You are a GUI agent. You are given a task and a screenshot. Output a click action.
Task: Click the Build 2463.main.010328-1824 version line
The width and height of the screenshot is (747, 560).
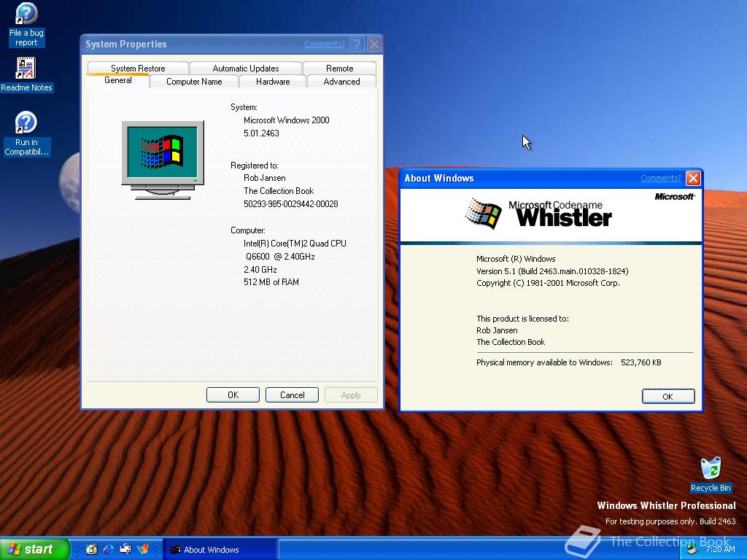click(x=552, y=271)
